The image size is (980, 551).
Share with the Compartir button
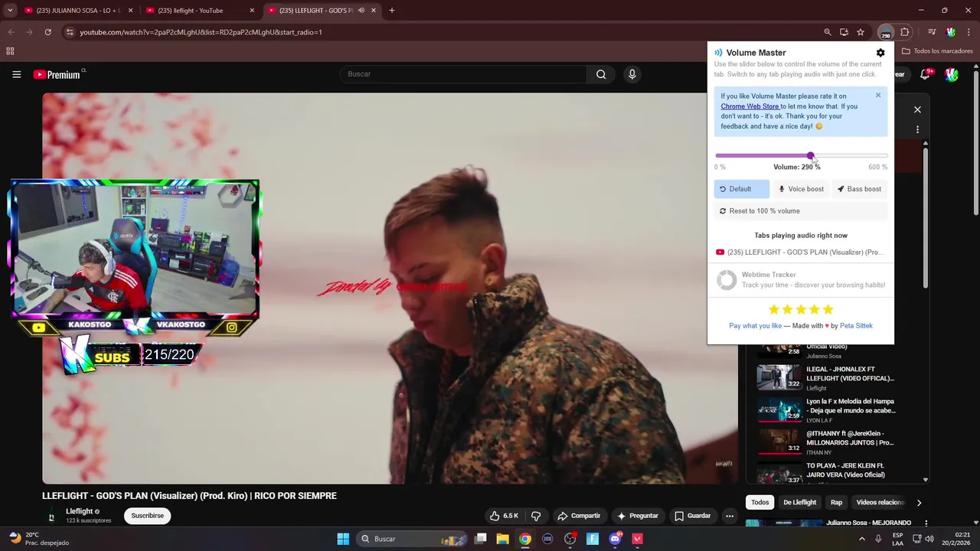579,516
